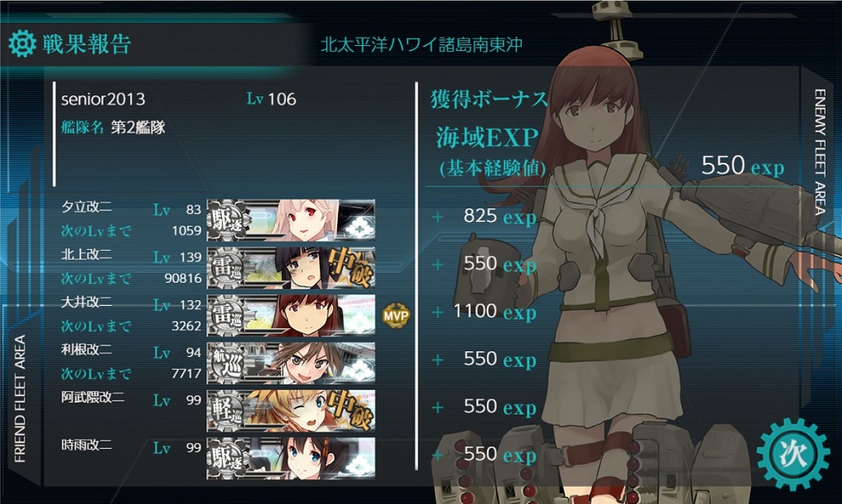Screen dimensions: 842x504
Task: Select the 北上改二 ship banner
Action: tap(291, 267)
